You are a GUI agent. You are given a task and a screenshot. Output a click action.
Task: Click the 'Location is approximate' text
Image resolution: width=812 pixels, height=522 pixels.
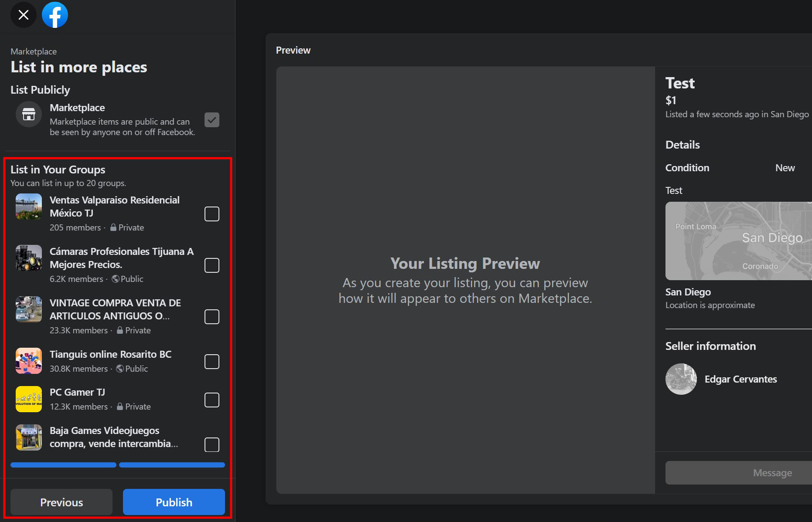710,305
